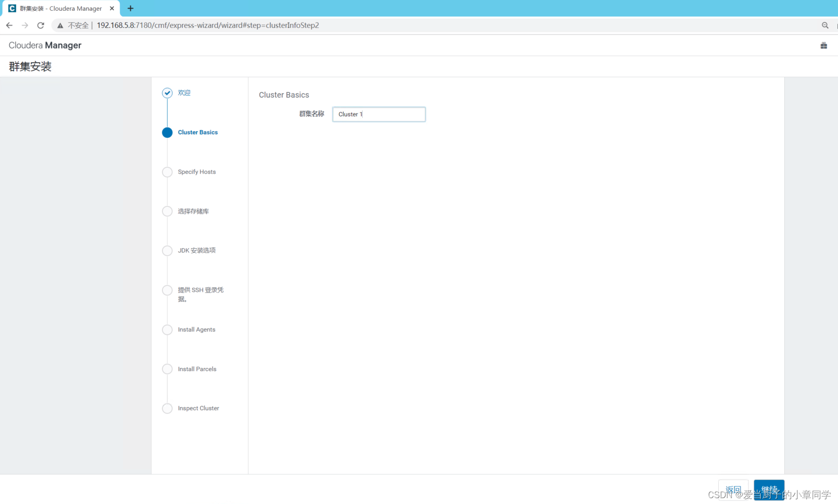Go to the 欢迎 wizard step

(184, 93)
